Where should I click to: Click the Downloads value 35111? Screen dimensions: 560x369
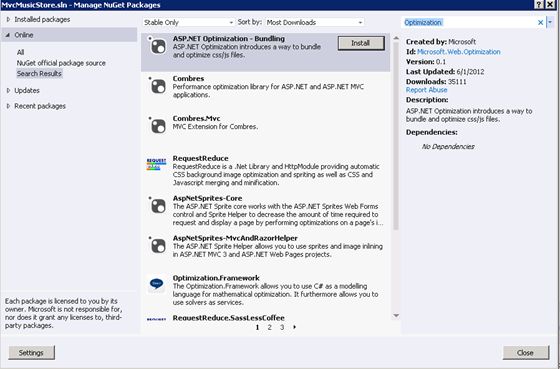[457, 82]
